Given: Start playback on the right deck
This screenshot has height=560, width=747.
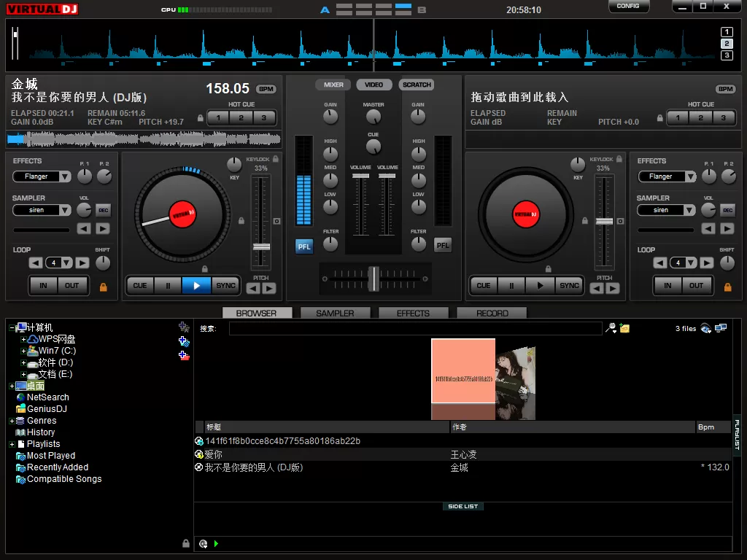Looking at the screenshot, I should pyautogui.click(x=540, y=286).
